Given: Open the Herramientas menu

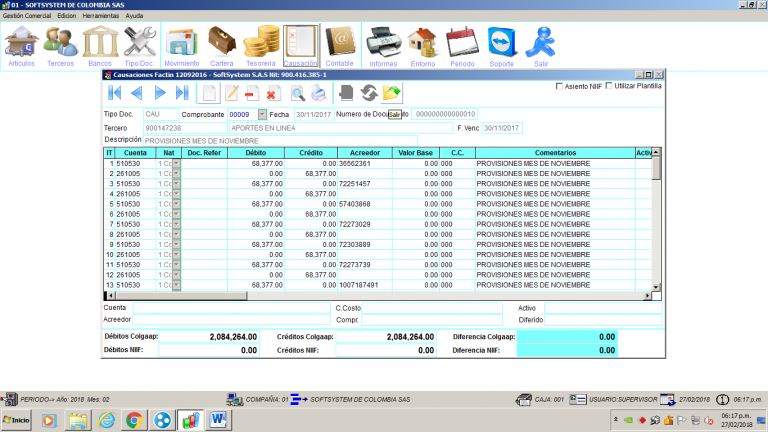Looking at the screenshot, I should [x=100, y=16].
